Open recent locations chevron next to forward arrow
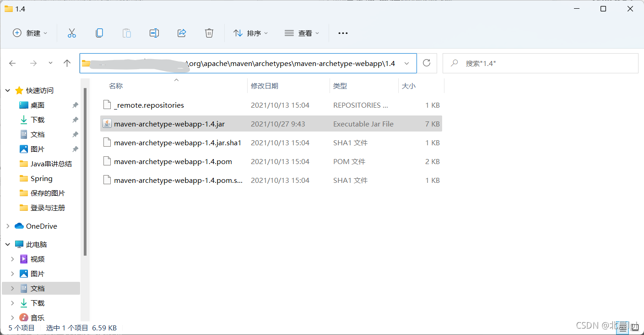This screenshot has width=644, height=335. tap(50, 63)
